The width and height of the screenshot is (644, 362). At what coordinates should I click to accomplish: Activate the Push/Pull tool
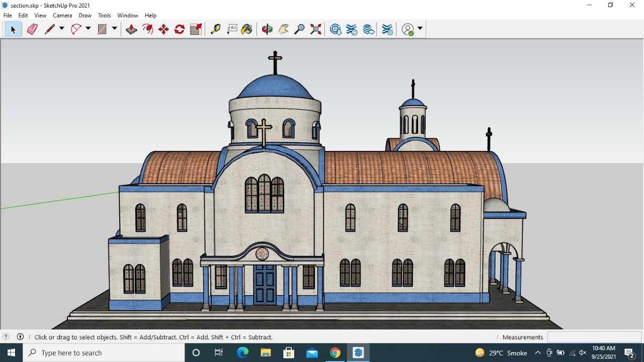[x=131, y=29]
